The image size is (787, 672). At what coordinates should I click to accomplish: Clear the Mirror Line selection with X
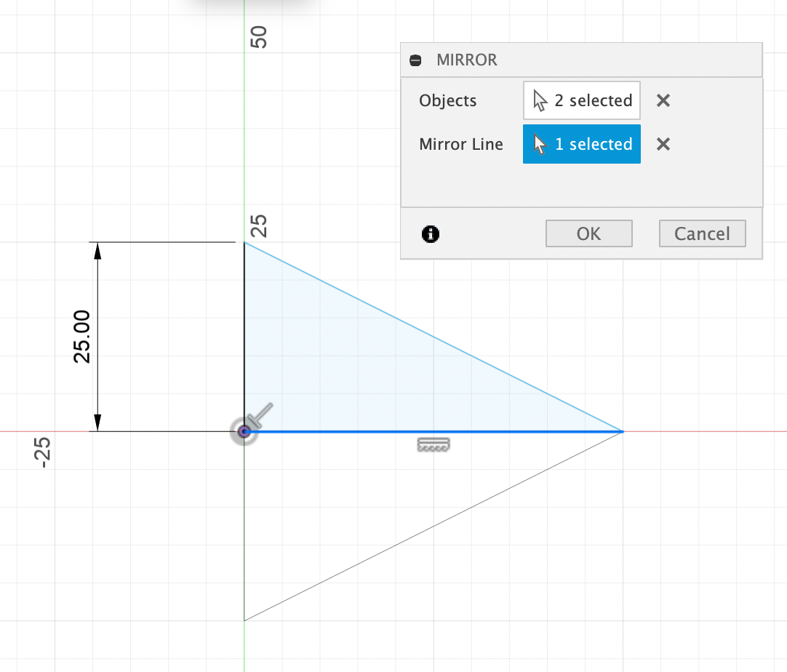point(663,144)
